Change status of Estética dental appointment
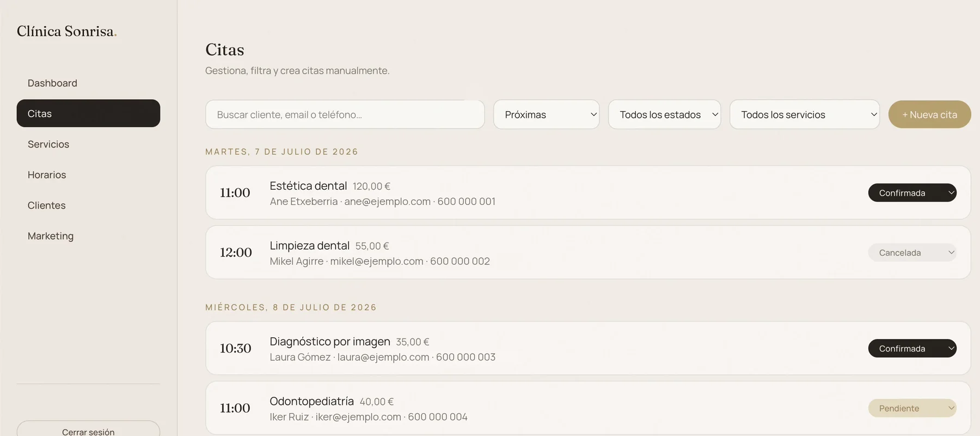 (912, 193)
